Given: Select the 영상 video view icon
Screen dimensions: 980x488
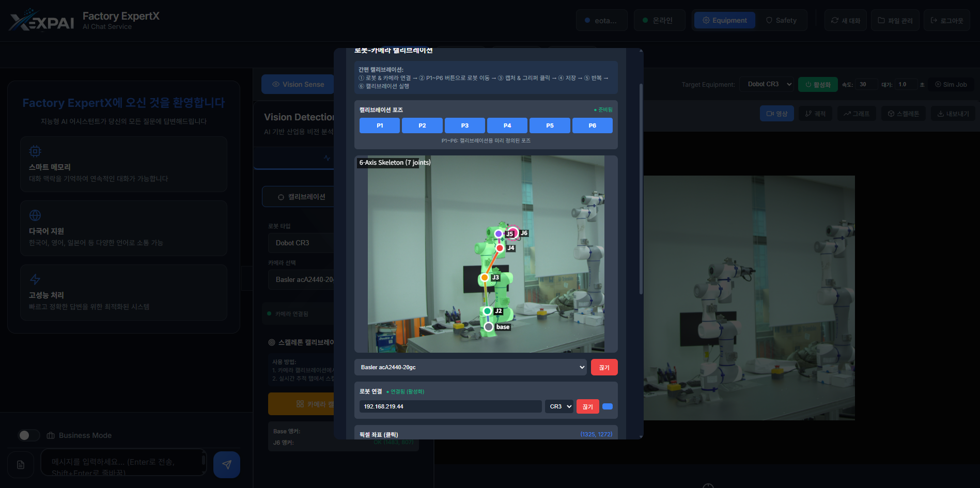Looking at the screenshot, I should click(776, 113).
